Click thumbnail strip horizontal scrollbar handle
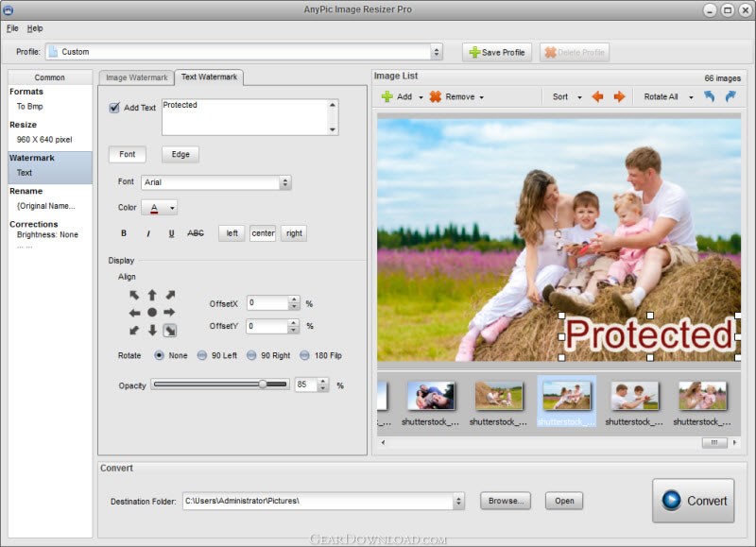The width and height of the screenshot is (756, 547). pyautogui.click(x=714, y=442)
